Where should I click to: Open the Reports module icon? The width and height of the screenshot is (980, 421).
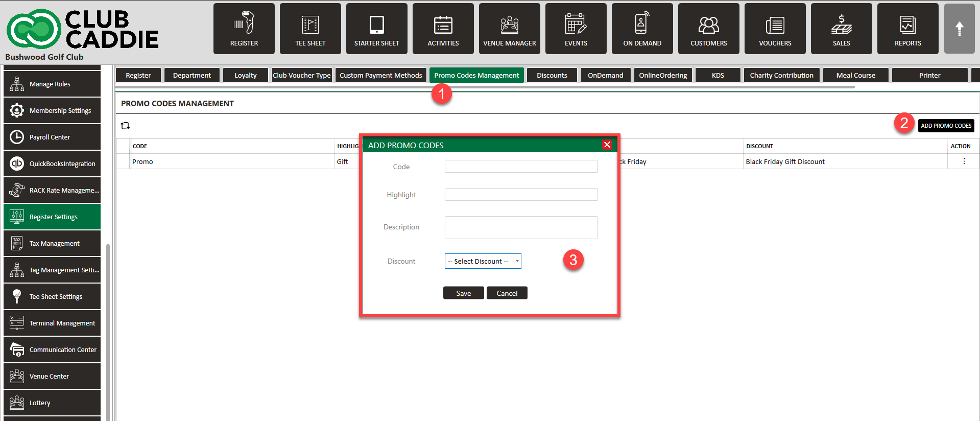pos(907,29)
